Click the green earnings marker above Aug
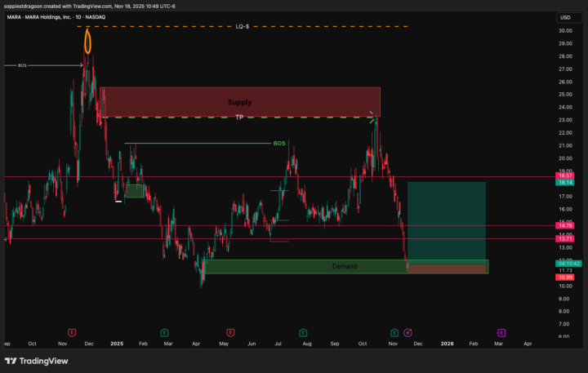588x373 pixels. 303,332
